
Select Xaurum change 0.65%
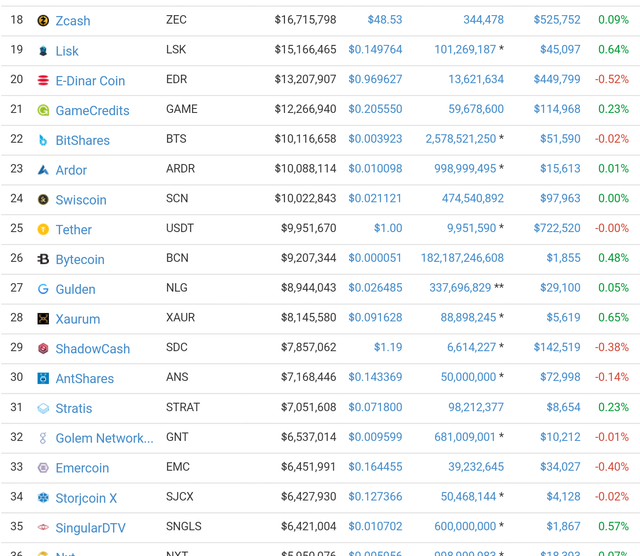click(613, 318)
